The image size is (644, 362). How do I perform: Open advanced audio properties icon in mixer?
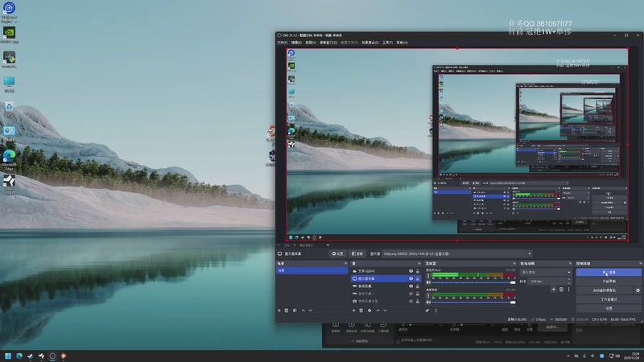(427, 311)
